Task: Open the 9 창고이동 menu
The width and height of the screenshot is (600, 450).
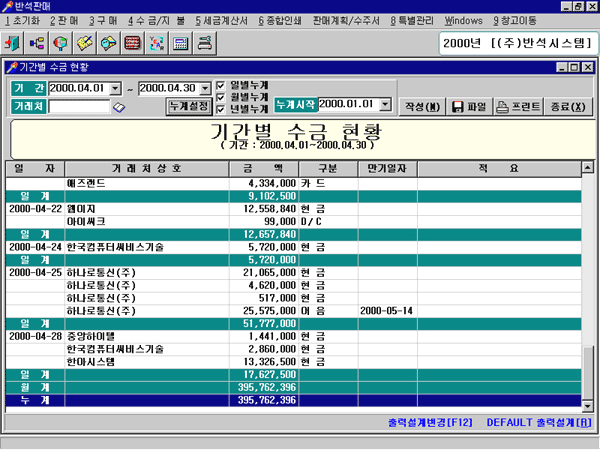Action: click(514, 21)
